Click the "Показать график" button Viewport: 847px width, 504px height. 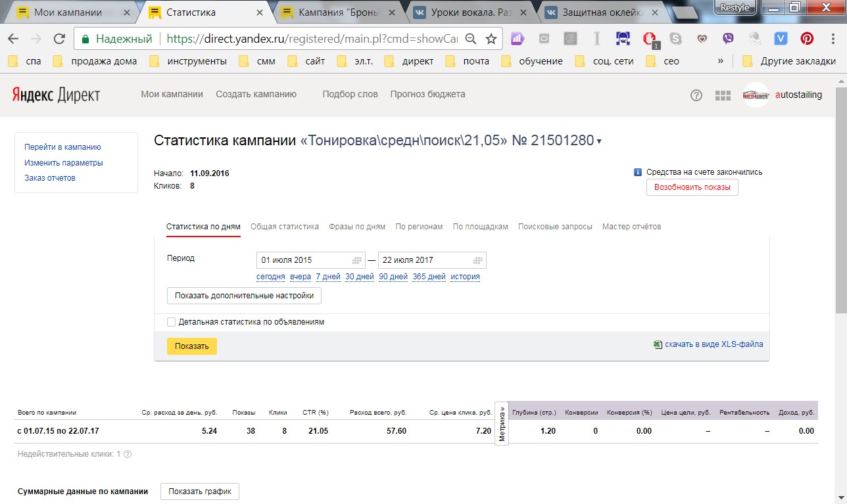pos(200,492)
